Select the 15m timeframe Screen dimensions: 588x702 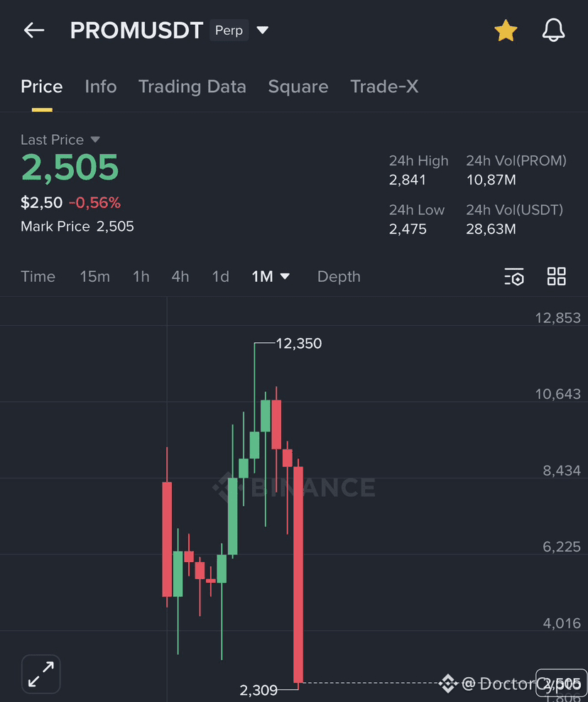(x=94, y=277)
